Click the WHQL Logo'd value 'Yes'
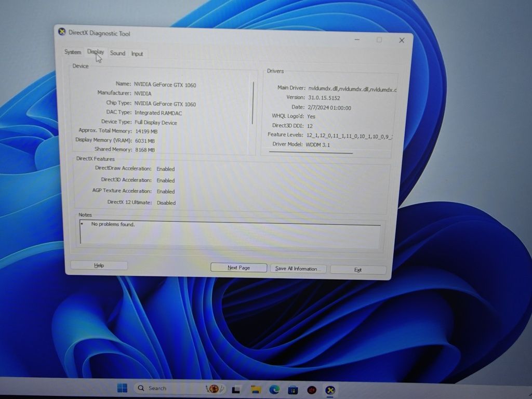532x399 pixels. (x=311, y=116)
